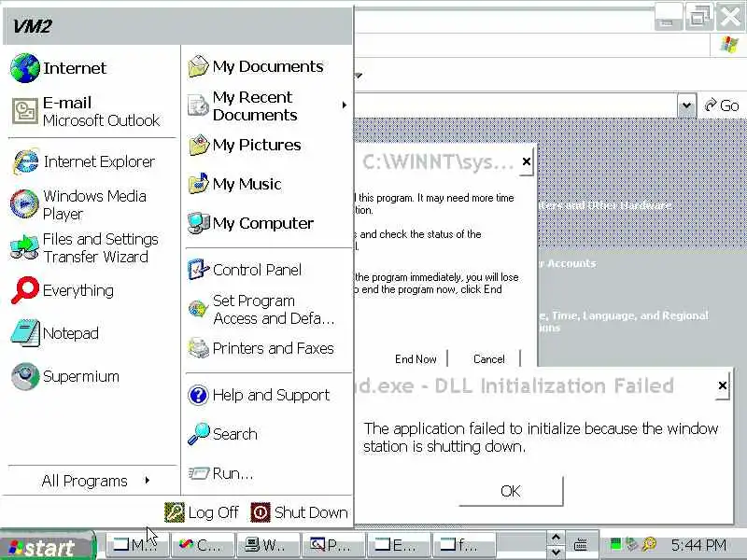Launch the Everything search icon
747x560 pixels.
25,290
